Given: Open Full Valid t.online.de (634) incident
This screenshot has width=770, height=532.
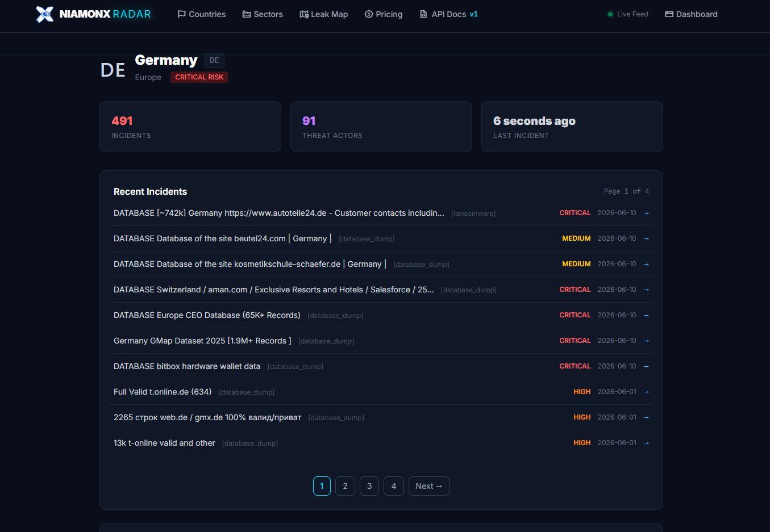Looking at the screenshot, I should pyautogui.click(x=163, y=392).
